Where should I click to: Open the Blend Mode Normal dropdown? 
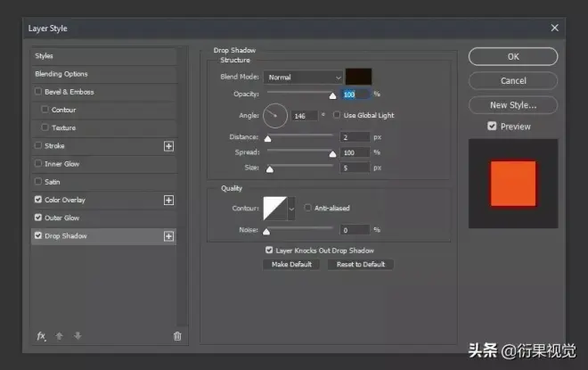click(x=303, y=78)
